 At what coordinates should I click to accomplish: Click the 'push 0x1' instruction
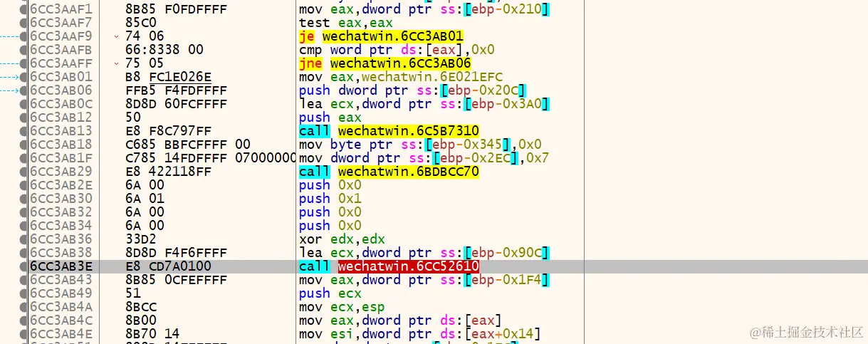click(330, 199)
